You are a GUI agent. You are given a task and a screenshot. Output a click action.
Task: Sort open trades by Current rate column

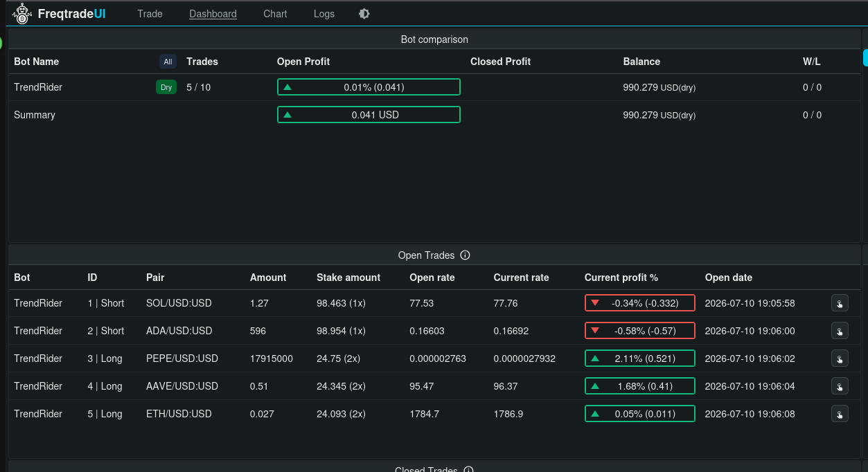coord(521,278)
